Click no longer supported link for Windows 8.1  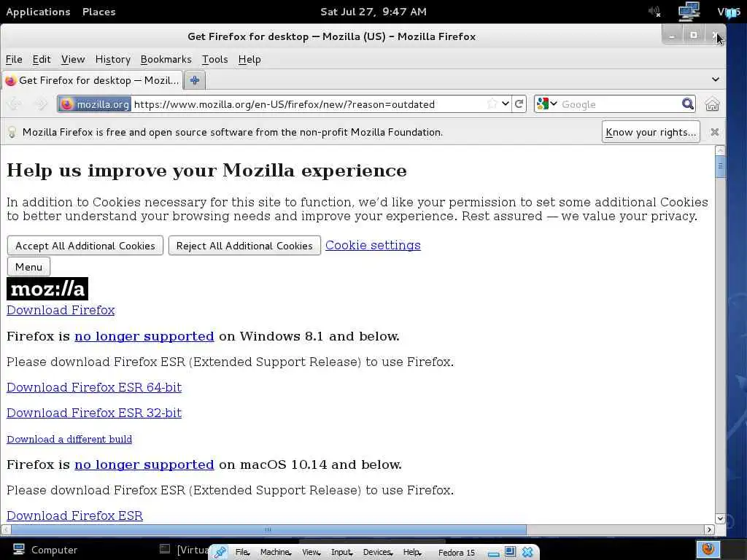point(144,336)
